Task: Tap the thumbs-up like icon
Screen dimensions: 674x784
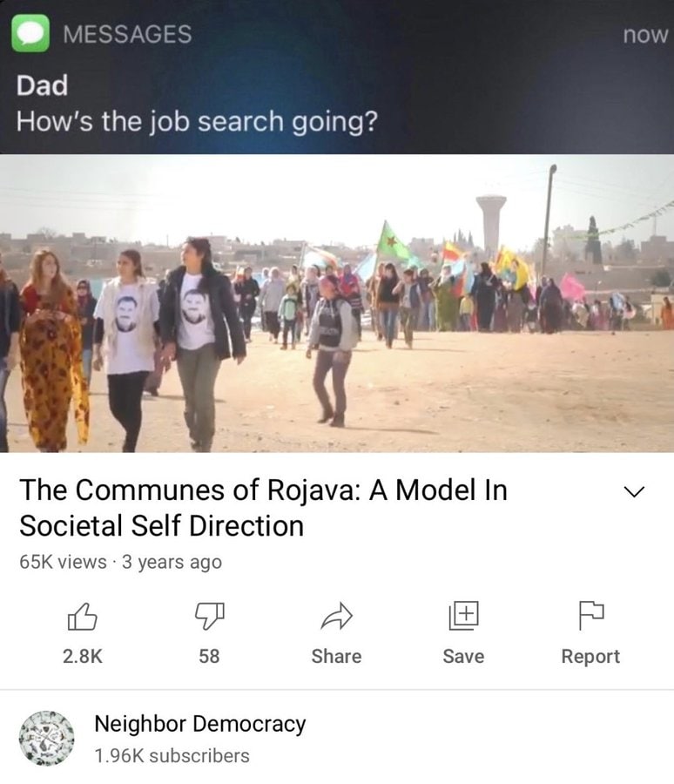Action: [82, 616]
